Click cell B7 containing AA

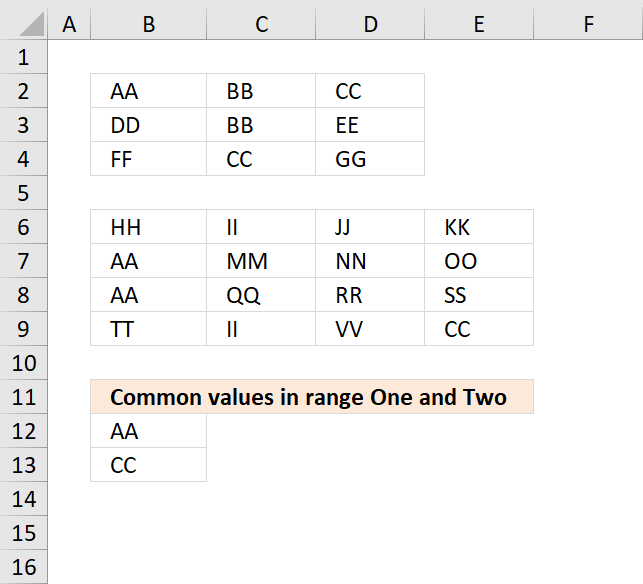(x=148, y=261)
